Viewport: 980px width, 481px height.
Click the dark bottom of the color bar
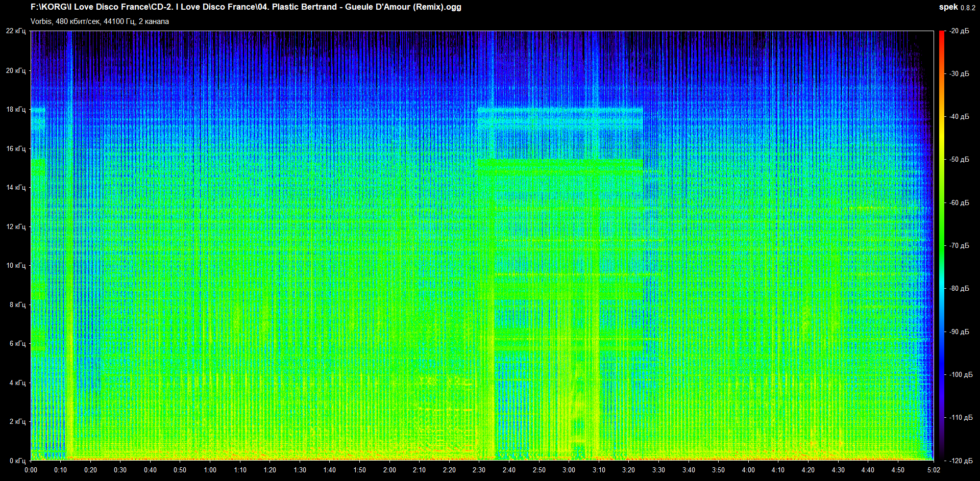coord(941,458)
